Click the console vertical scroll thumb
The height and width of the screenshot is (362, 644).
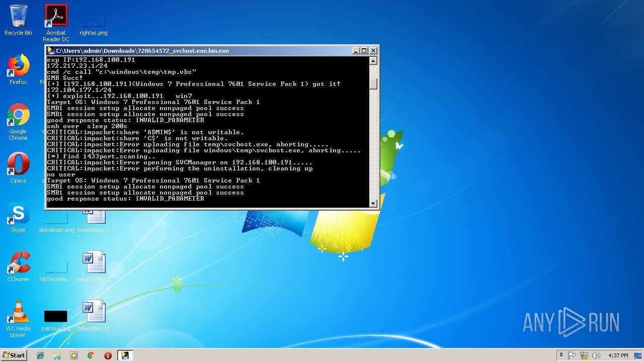pos(373,83)
